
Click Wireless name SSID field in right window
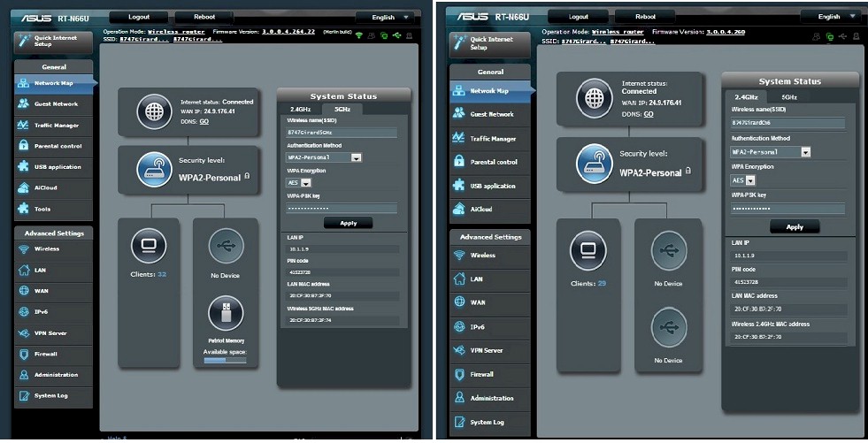click(787, 123)
